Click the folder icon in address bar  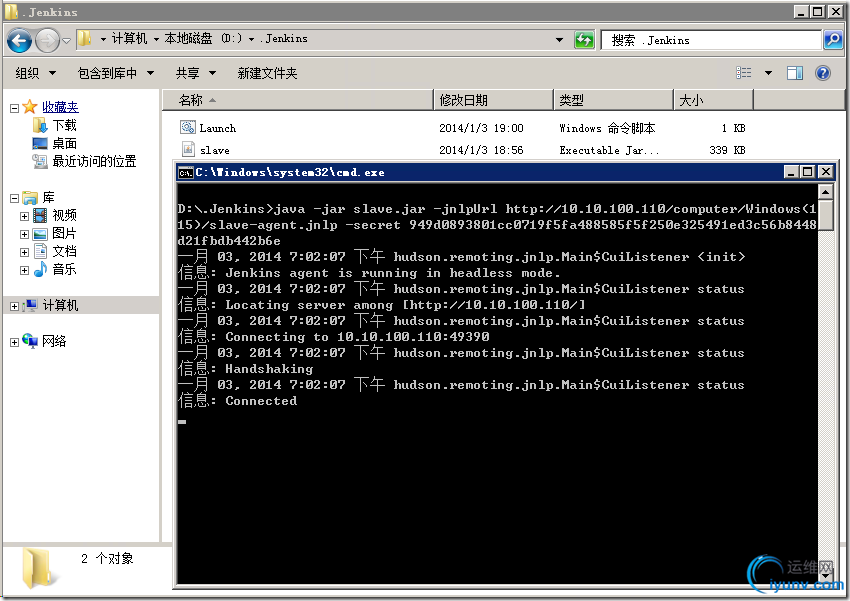click(85, 38)
